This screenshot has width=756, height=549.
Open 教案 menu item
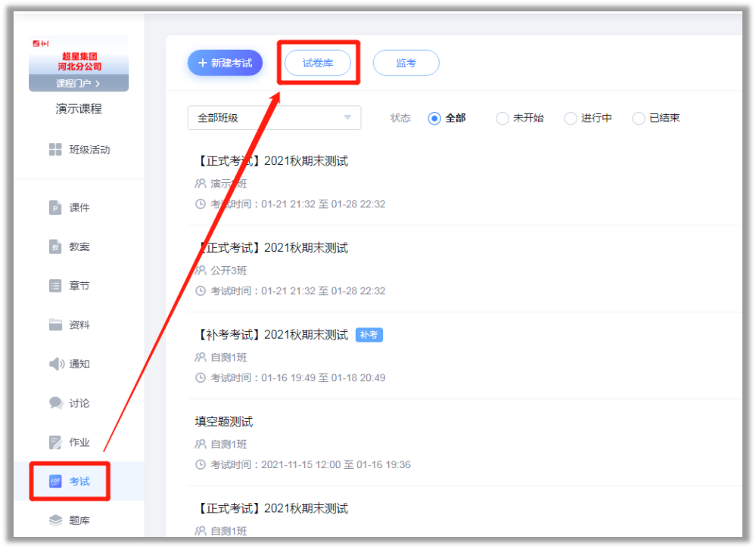(70, 247)
